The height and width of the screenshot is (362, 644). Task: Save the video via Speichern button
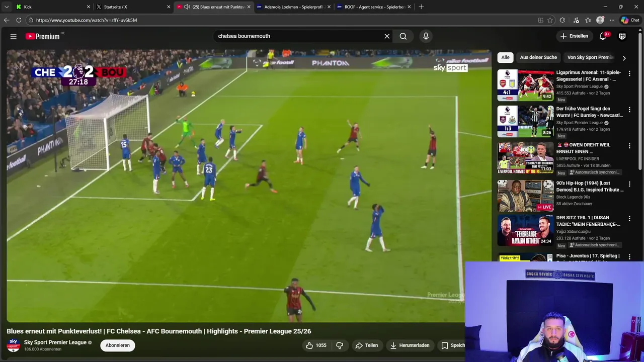pos(452,345)
